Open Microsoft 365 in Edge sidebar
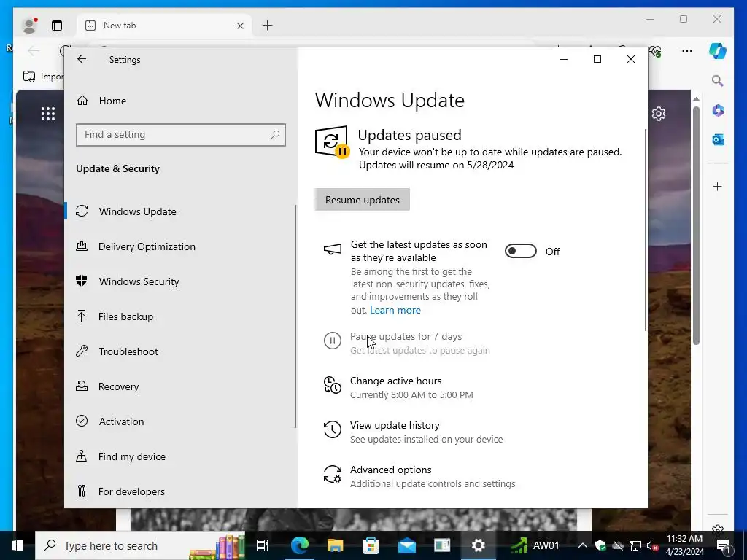The width and height of the screenshot is (747, 560). tap(718, 110)
